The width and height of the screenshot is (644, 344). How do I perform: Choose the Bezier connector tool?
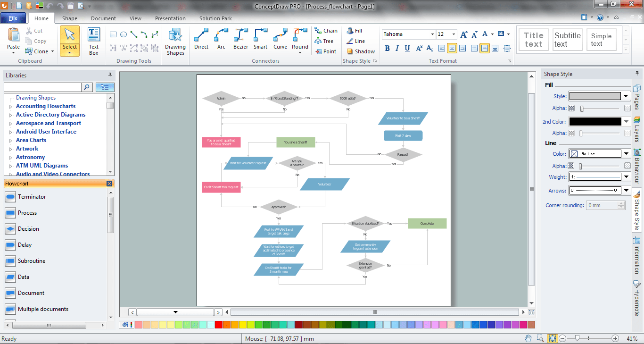(240, 40)
